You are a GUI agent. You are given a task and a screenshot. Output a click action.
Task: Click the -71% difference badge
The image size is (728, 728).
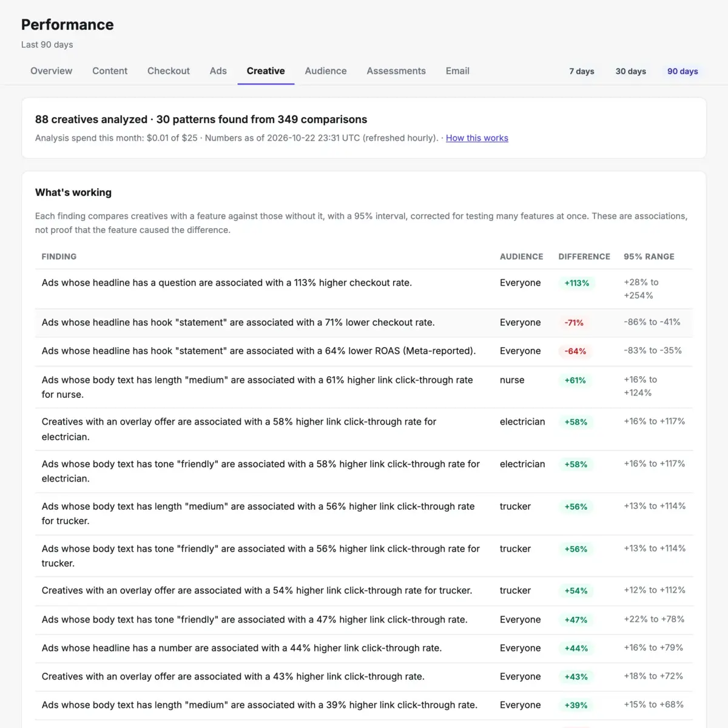pyautogui.click(x=574, y=323)
